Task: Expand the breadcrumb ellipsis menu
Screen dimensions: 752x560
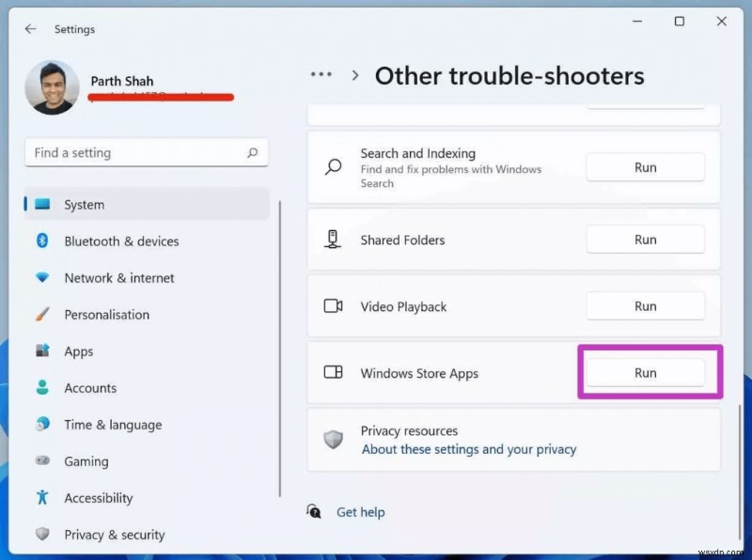Action: (321, 73)
